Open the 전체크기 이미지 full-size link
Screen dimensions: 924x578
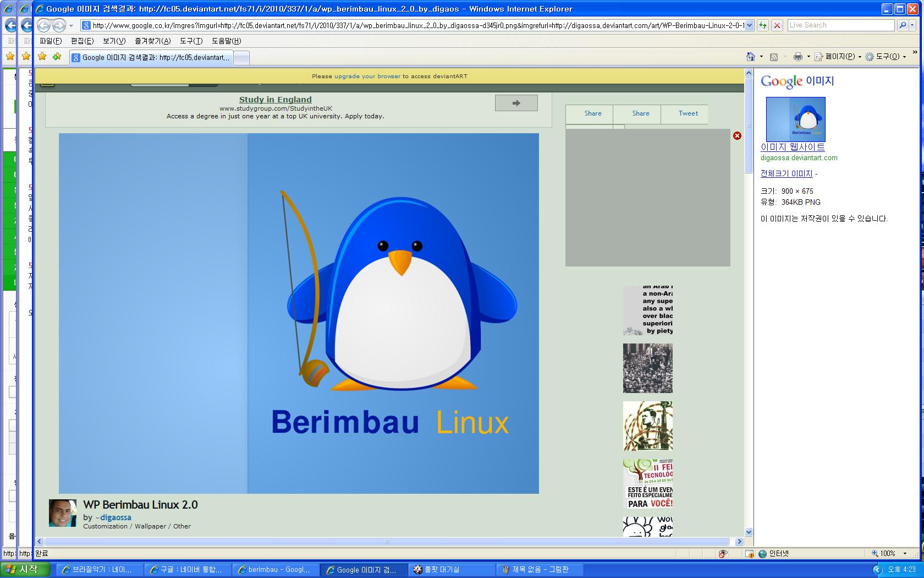787,173
